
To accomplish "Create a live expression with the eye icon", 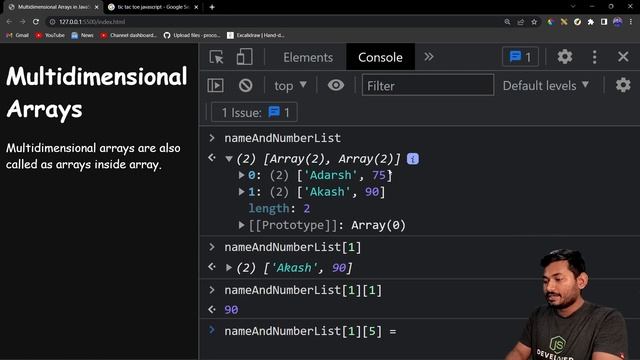I will (x=336, y=85).
